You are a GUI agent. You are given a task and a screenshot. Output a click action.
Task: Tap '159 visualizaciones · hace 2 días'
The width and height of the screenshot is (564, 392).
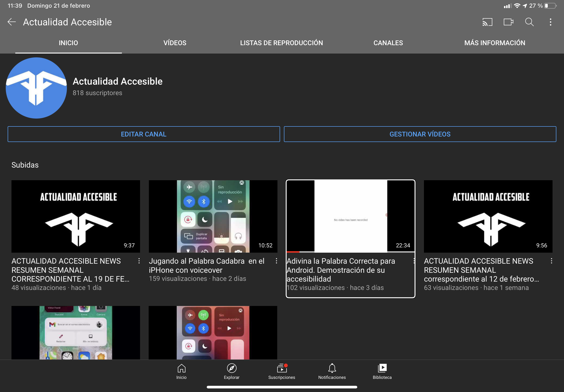197,278
